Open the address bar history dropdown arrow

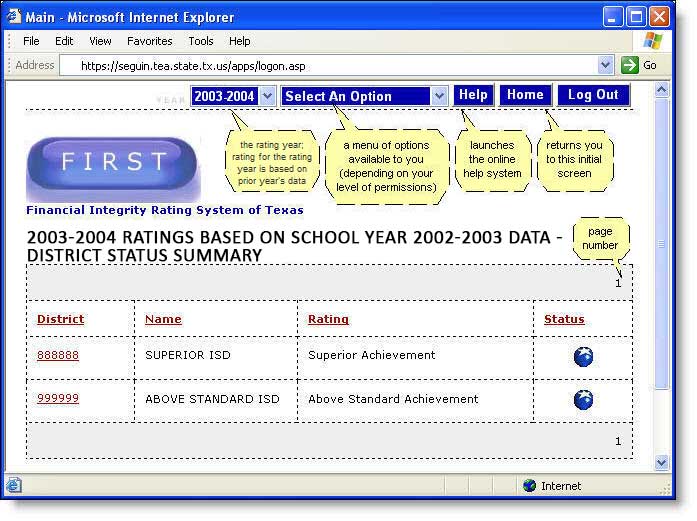pos(605,65)
